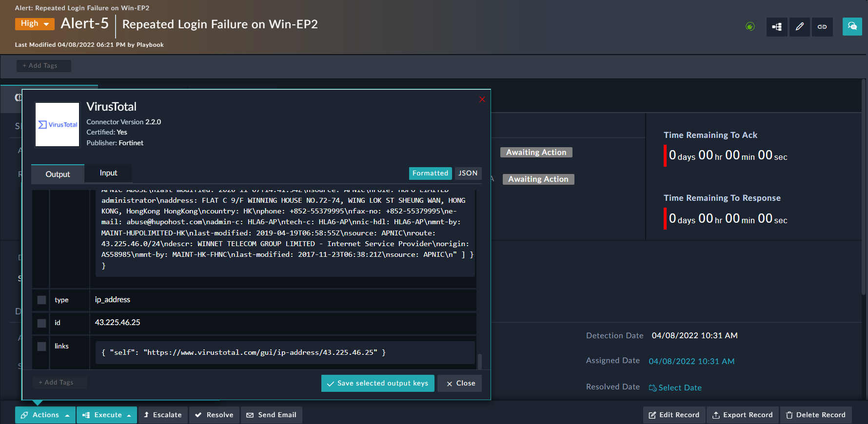
Task: Click the Certified: Yes text
Action: pyautogui.click(x=107, y=132)
